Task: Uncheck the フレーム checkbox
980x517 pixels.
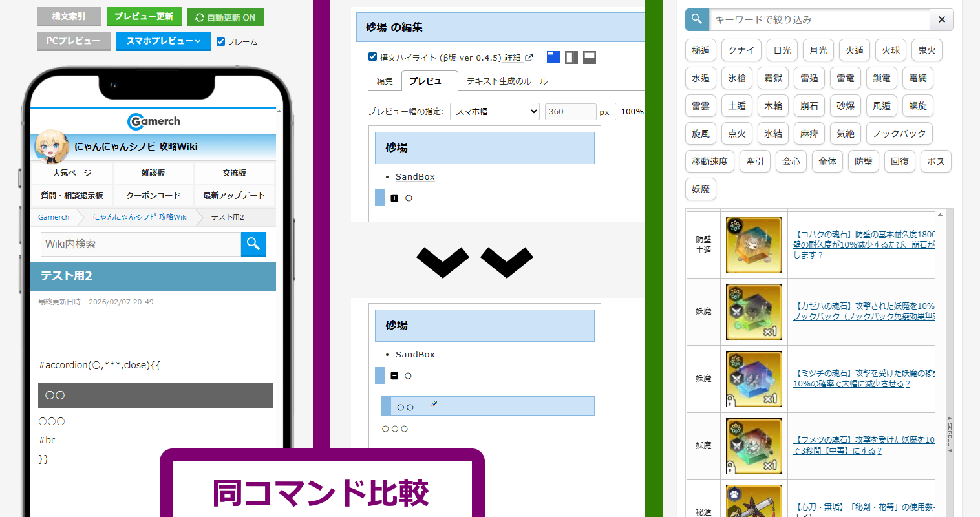Action: [221, 41]
